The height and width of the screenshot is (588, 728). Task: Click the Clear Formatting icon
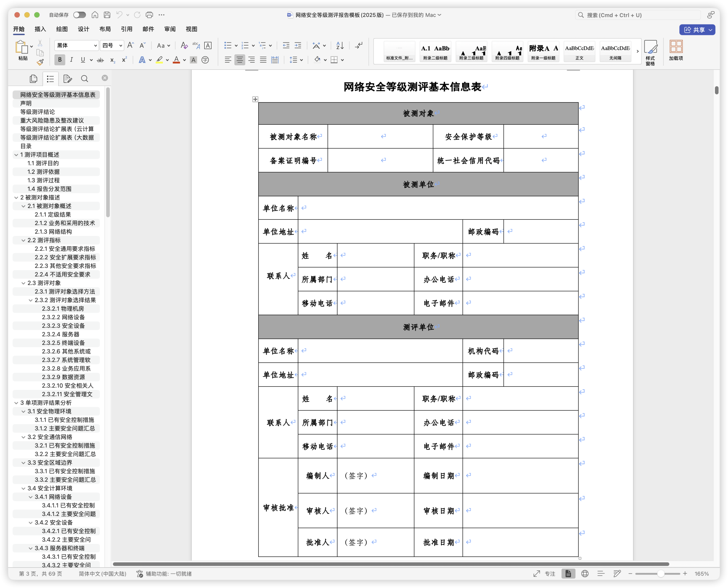184,45
